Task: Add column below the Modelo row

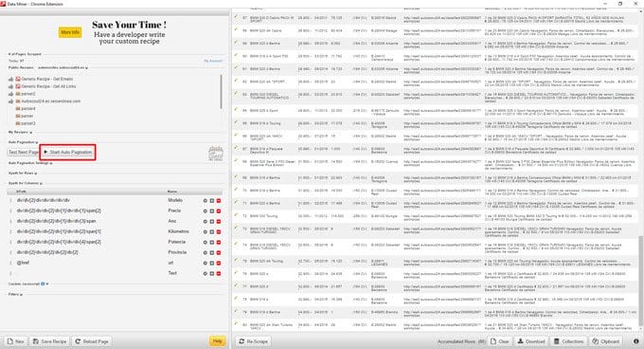Action: (x=212, y=201)
